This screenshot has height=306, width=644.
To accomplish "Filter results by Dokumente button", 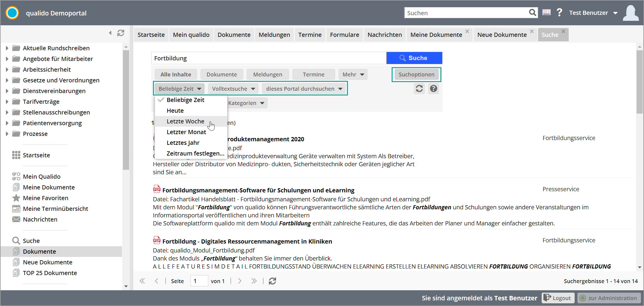I will click(x=222, y=74).
